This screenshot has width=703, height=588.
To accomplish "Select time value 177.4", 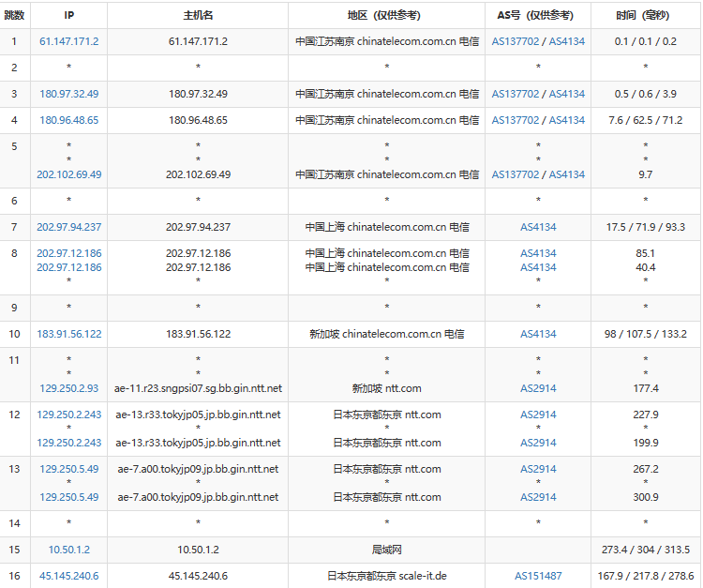I will coord(646,388).
